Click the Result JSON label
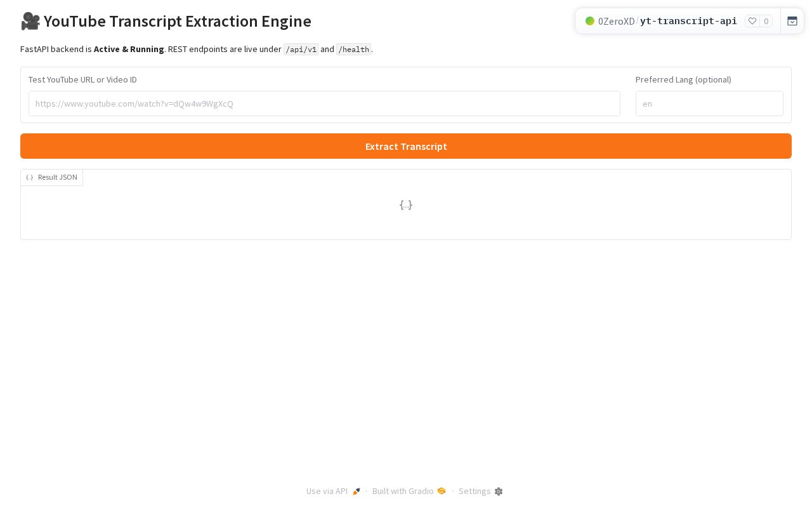This screenshot has width=812, height=508. click(x=58, y=177)
